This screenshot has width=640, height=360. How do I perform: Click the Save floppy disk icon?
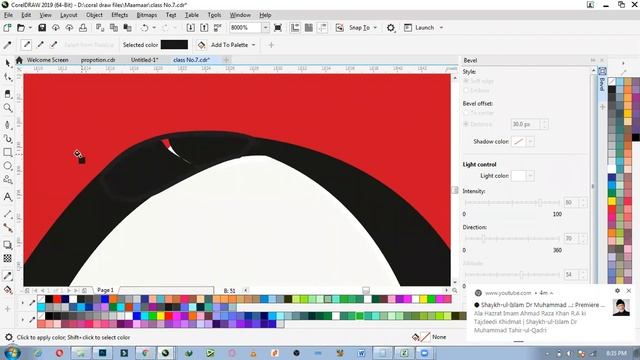42,28
